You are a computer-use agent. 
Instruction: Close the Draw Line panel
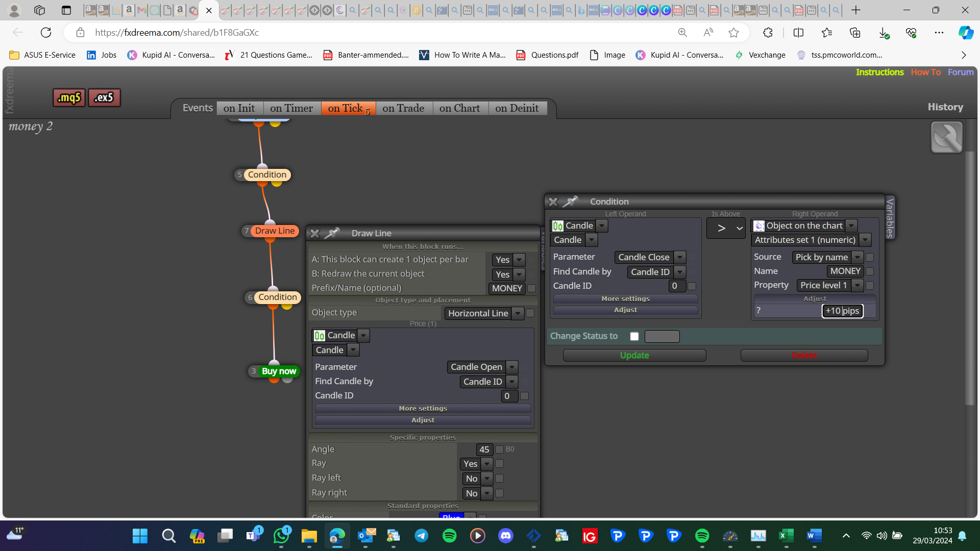pyautogui.click(x=314, y=233)
